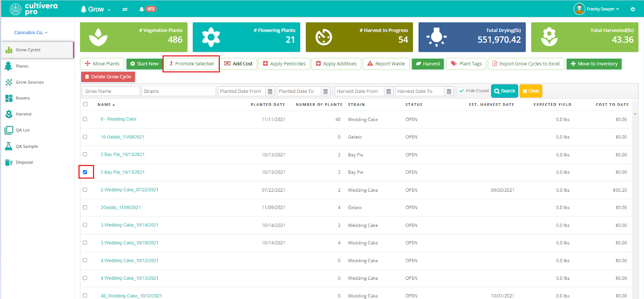Click the Add Cost button
The image size is (644, 299).
238,64
